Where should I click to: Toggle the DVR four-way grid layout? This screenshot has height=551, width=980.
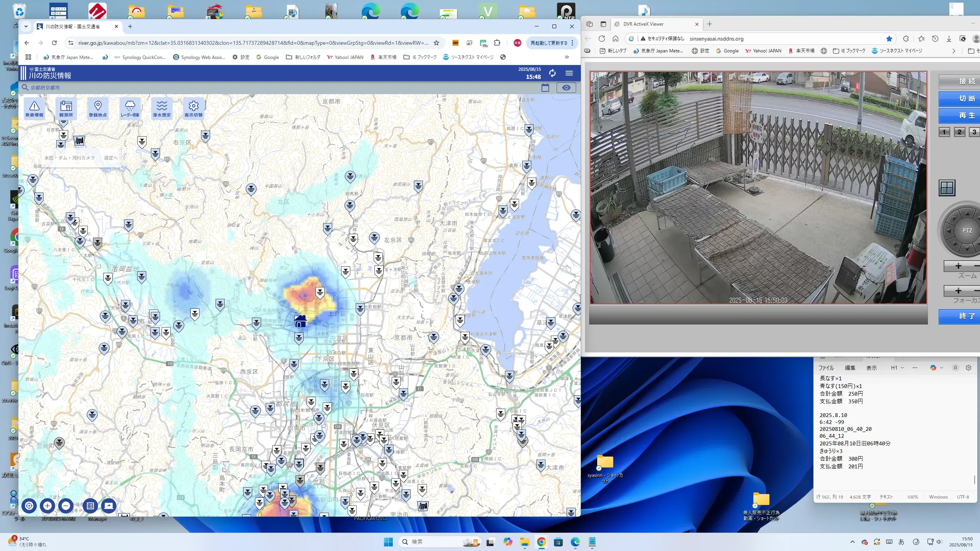947,188
